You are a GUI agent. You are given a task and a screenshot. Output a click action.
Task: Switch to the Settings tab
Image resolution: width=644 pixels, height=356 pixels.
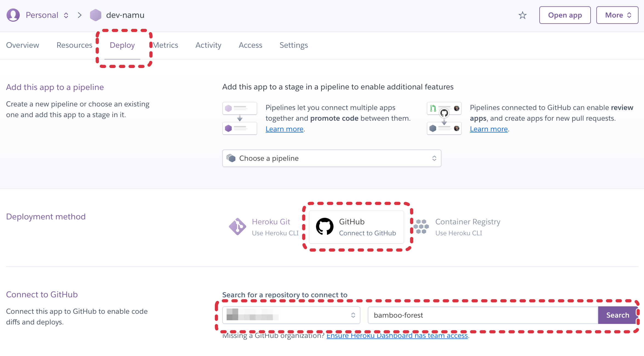293,45
